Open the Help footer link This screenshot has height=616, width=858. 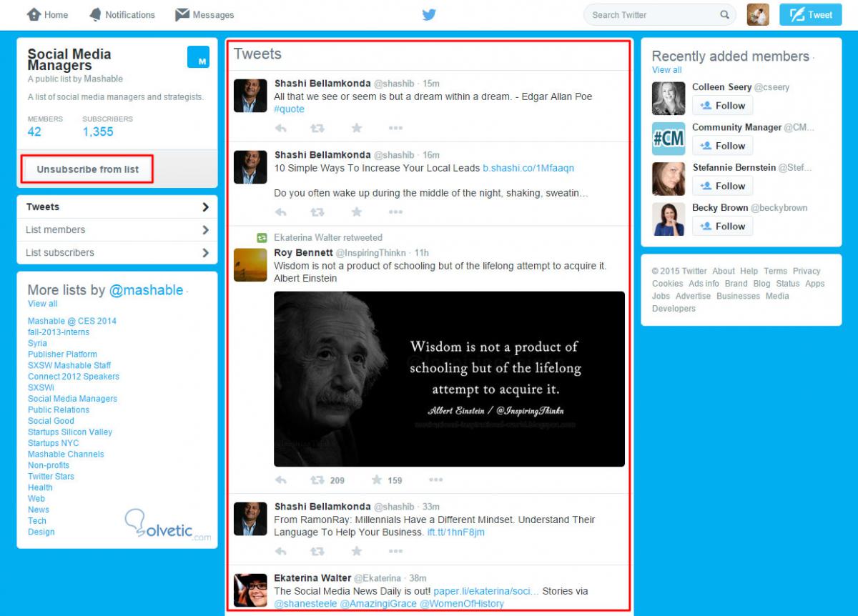(749, 272)
